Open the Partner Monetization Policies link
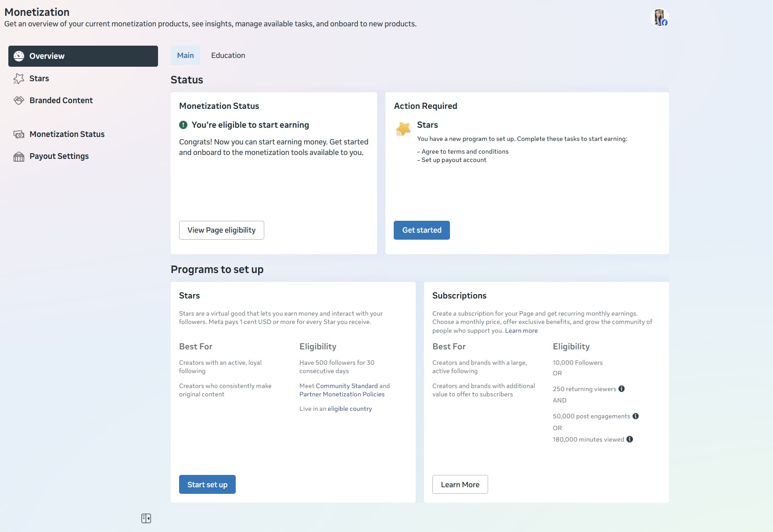Screen dimensions: 773x532 point(342,394)
